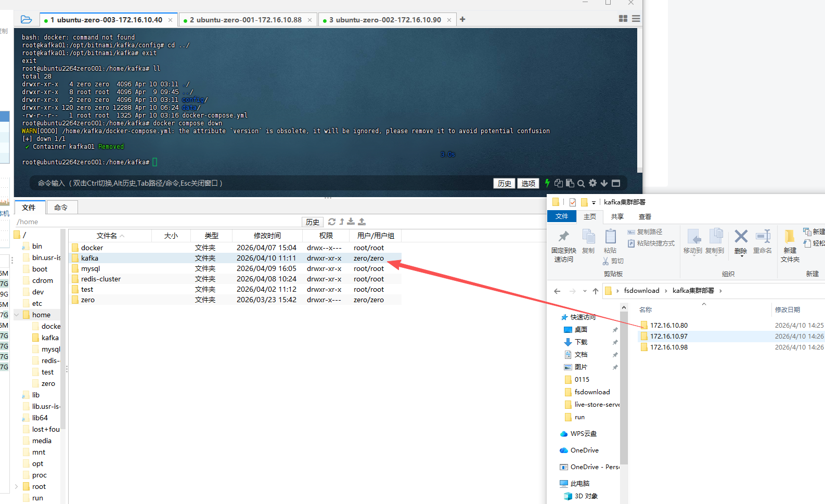Close tab ubuntu-zero-001-172.16.10.88
Image resolution: width=825 pixels, height=504 pixels.
pos(310,20)
